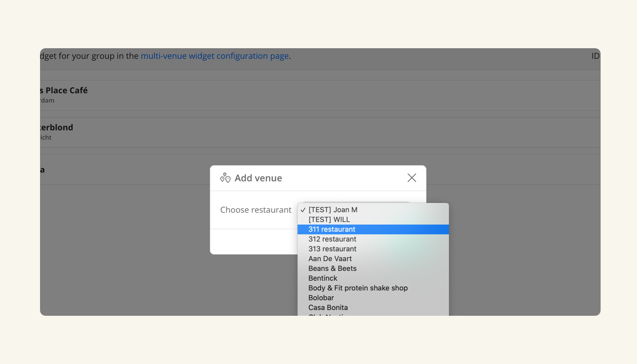Click the Choose restaurant label
The height and width of the screenshot is (364, 637).
click(x=256, y=210)
